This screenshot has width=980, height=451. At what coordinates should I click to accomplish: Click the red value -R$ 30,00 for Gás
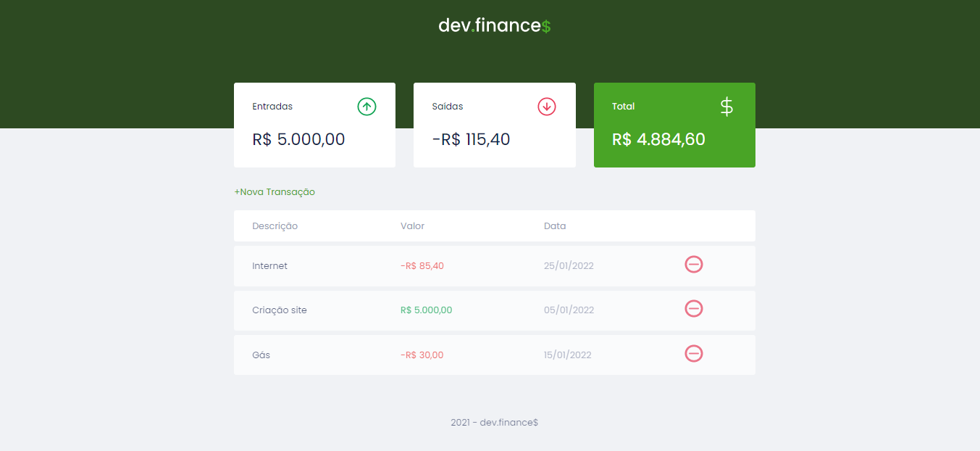[422, 355]
